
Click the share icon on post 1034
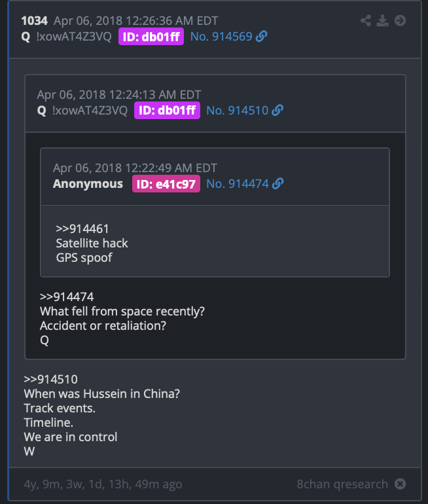coord(366,20)
